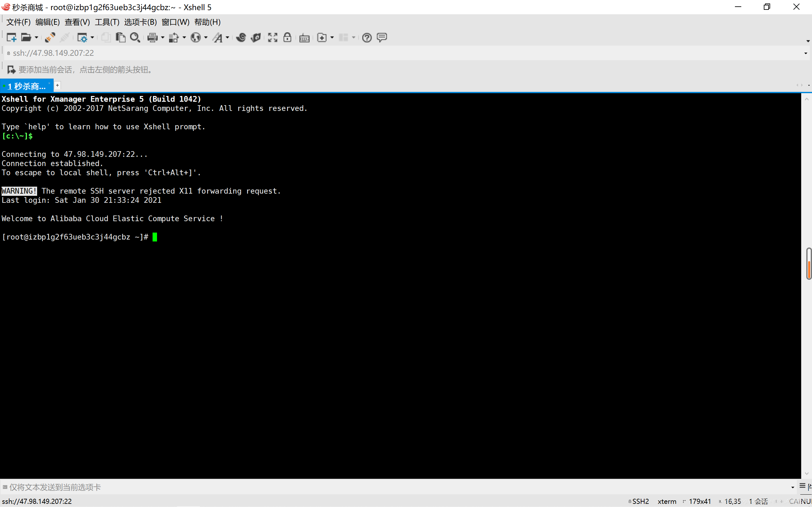Click the plus button to add tab
812x507 pixels.
point(57,86)
